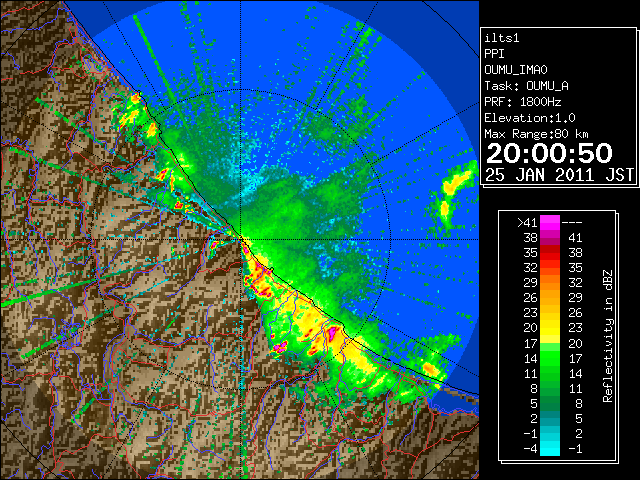Select the 'OUMU_IMAO' site name text
Image resolution: width=640 pixels, height=480 pixels.
point(516,70)
